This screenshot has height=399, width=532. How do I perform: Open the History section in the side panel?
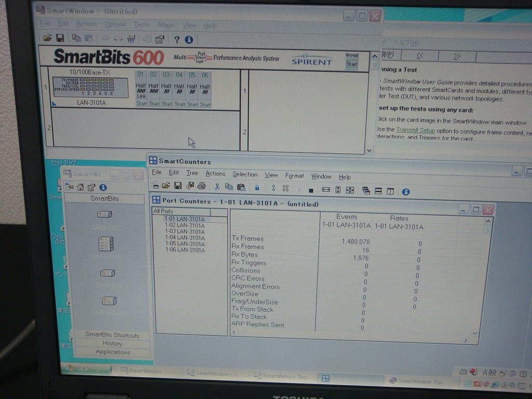pyautogui.click(x=112, y=343)
